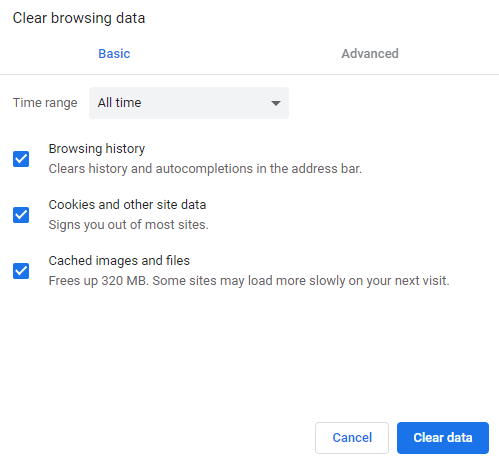Confirm with the Clear data button
The image size is (499, 464).
443,438
